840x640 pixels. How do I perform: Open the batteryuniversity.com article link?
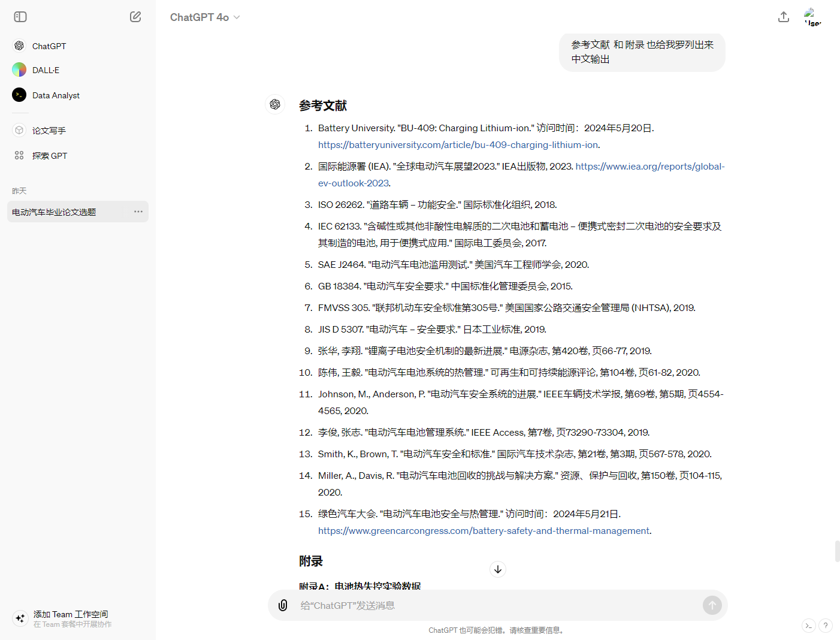click(x=458, y=145)
